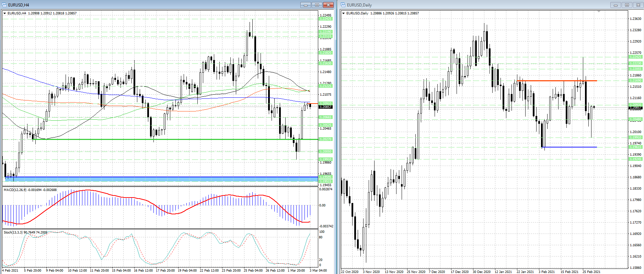Maximize the EURUSD,Daily chart window

(x=627, y=5)
